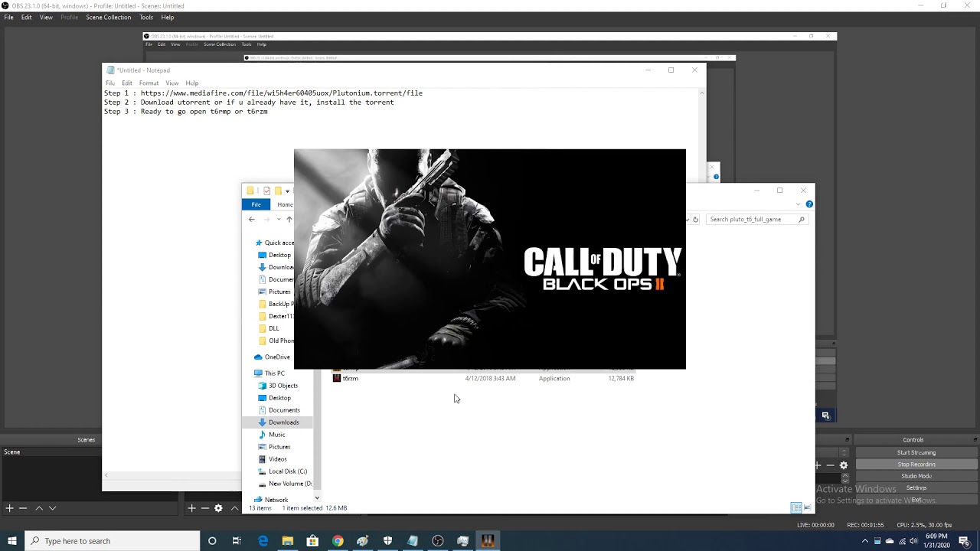Open the OBS Tools menu
Viewport: 980px width, 551px height.
[x=146, y=17]
